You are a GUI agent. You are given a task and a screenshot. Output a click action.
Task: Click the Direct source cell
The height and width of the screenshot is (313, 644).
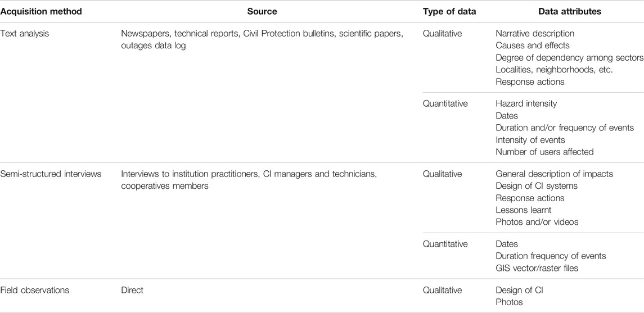tap(132, 290)
